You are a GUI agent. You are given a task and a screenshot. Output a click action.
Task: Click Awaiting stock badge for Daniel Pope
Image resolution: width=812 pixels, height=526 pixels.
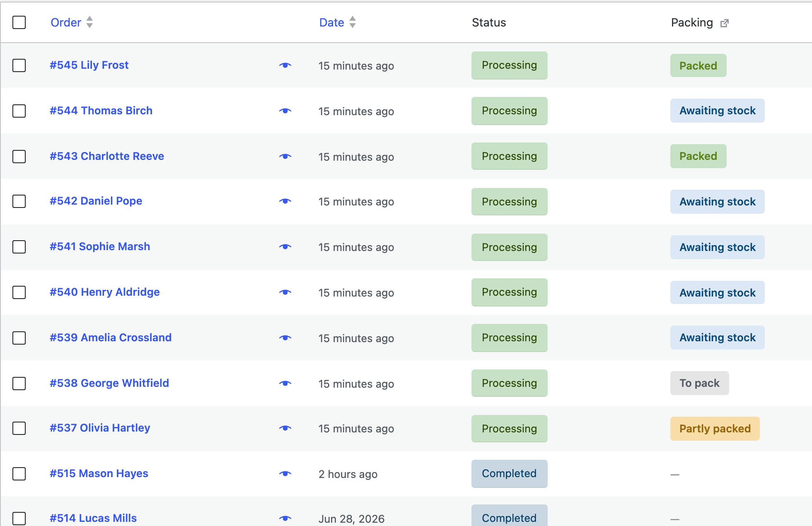pos(717,202)
